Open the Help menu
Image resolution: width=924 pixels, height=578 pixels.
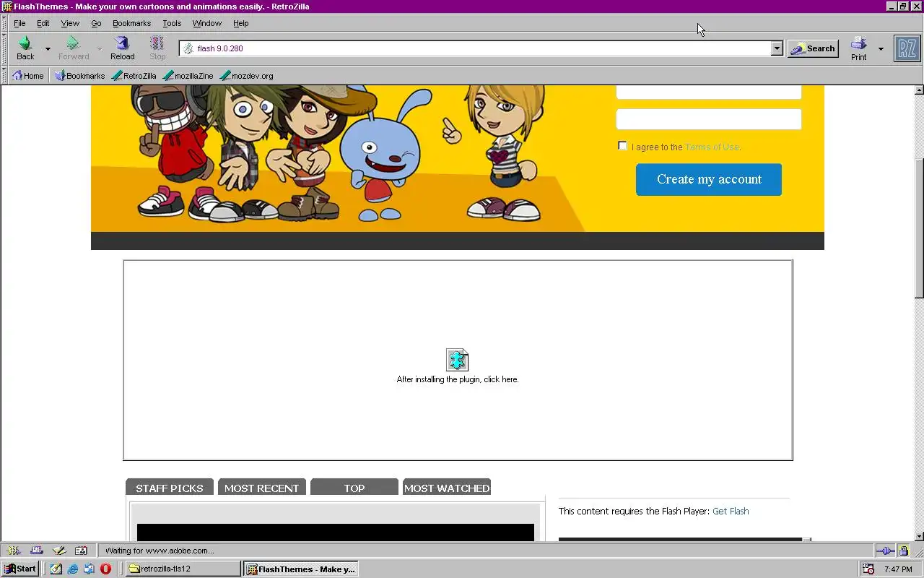click(x=241, y=23)
